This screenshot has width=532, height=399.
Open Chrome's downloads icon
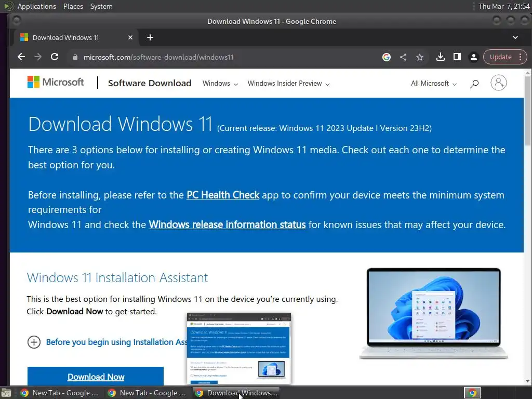coord(441,57)
